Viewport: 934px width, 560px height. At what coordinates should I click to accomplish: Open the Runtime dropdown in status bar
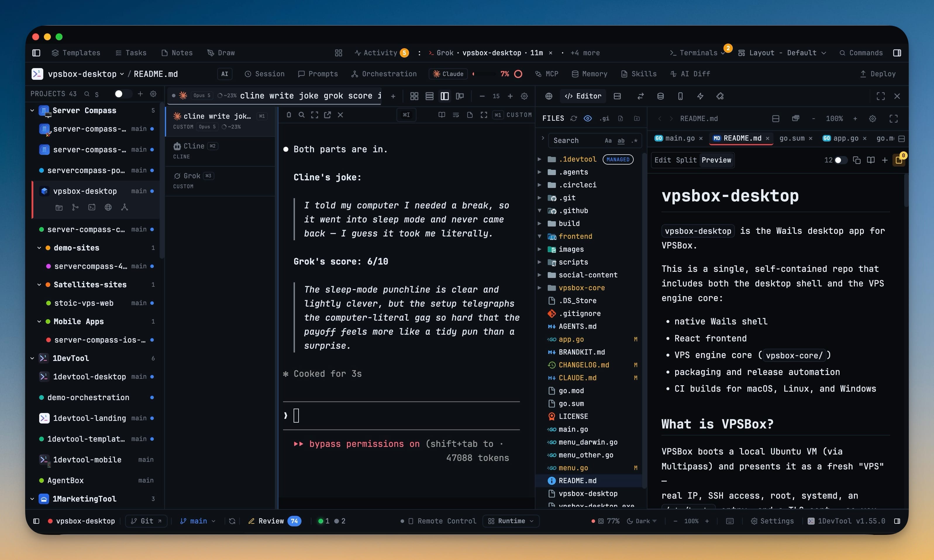(x=511, y=521)
